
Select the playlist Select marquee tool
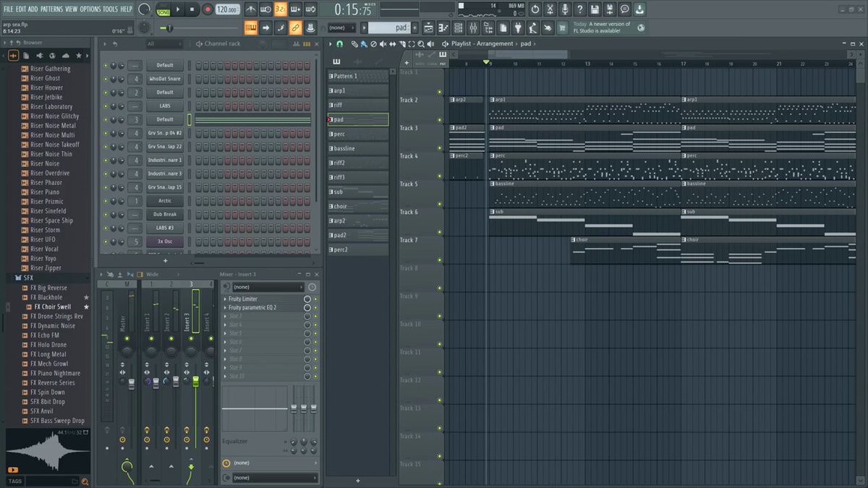pos(412,44)
